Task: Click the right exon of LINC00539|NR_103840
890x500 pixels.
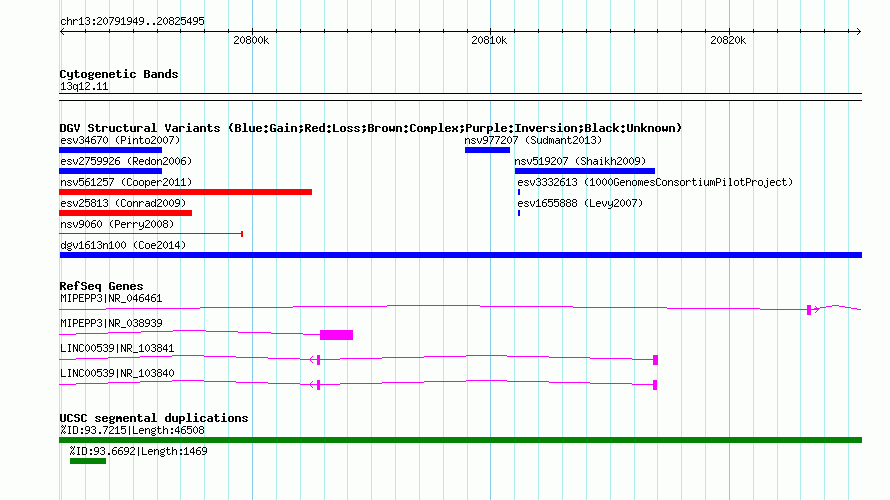Action: coord(655,385)
